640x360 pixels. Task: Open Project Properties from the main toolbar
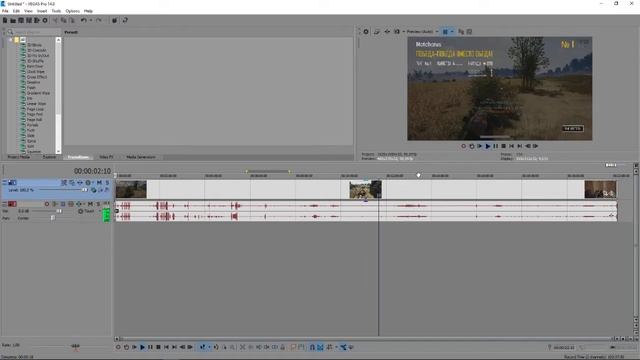tap(45, 20)
